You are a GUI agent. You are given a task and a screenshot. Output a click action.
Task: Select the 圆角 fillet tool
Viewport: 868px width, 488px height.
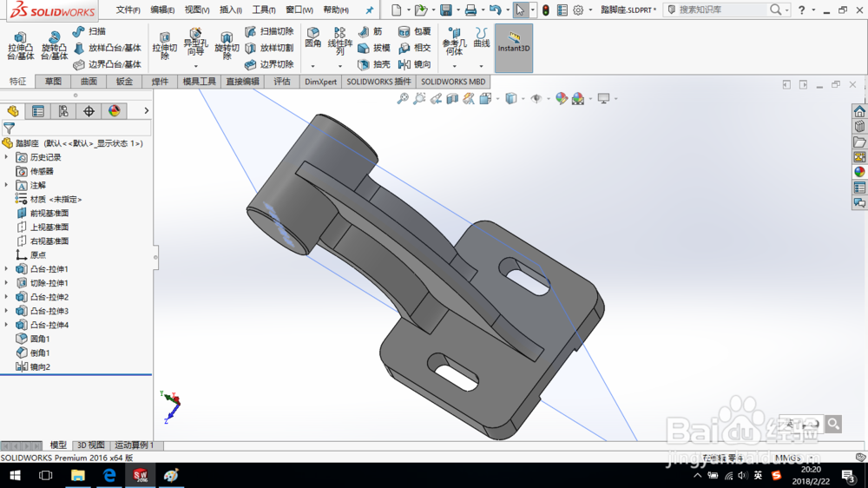pos(312,39)
